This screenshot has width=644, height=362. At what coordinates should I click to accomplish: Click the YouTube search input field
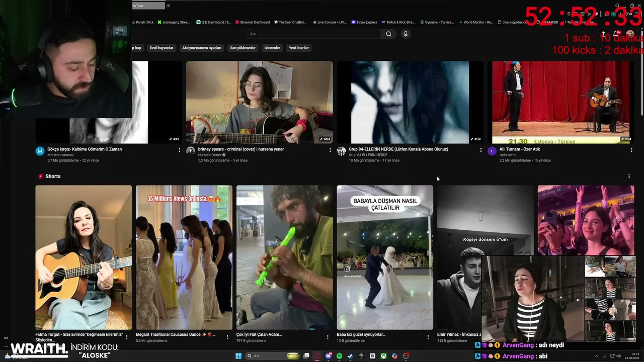[x=313, y=34]
